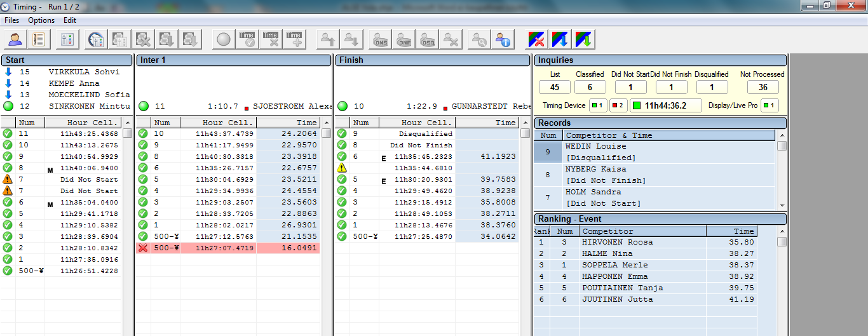Click the search competitor magnifier icon
868x336 pixels.
pyautogui.click(x=478, y=39)
